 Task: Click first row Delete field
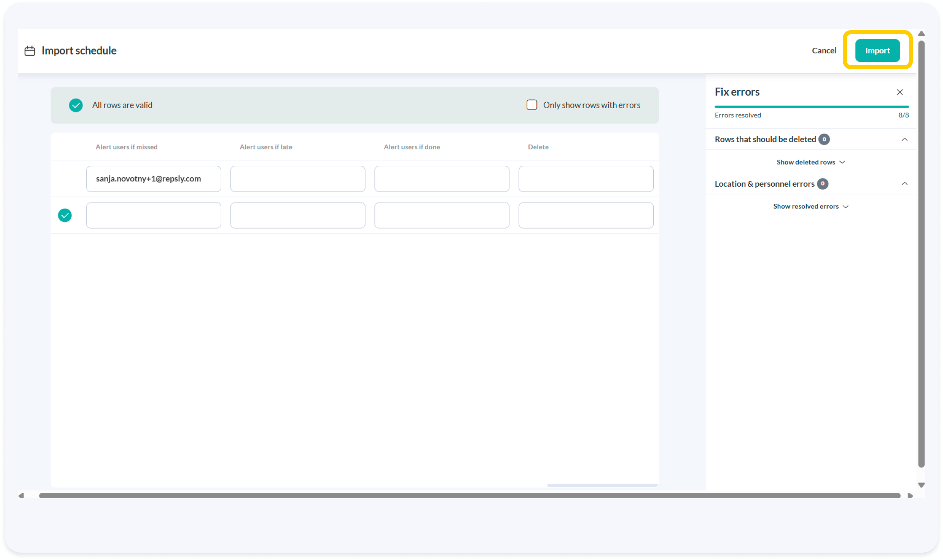pyautogui.click(x=586, y=179)
